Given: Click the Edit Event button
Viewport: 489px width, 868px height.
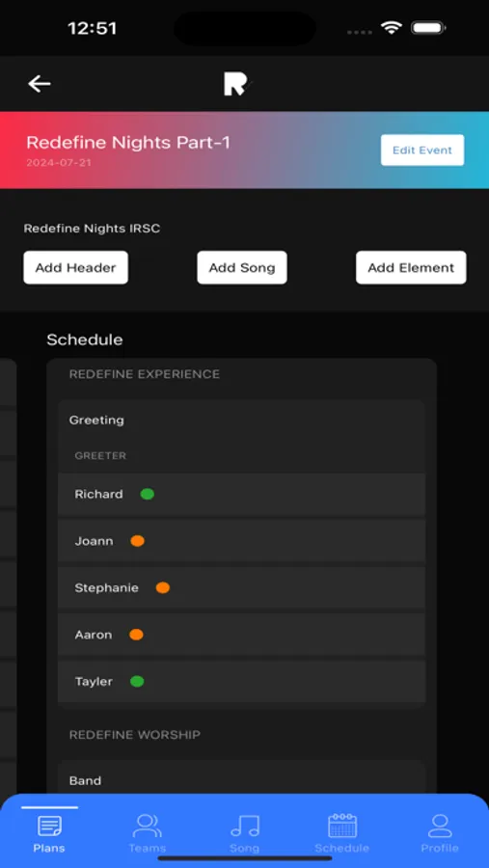Looking at the screenshot, I should (422, 150).
